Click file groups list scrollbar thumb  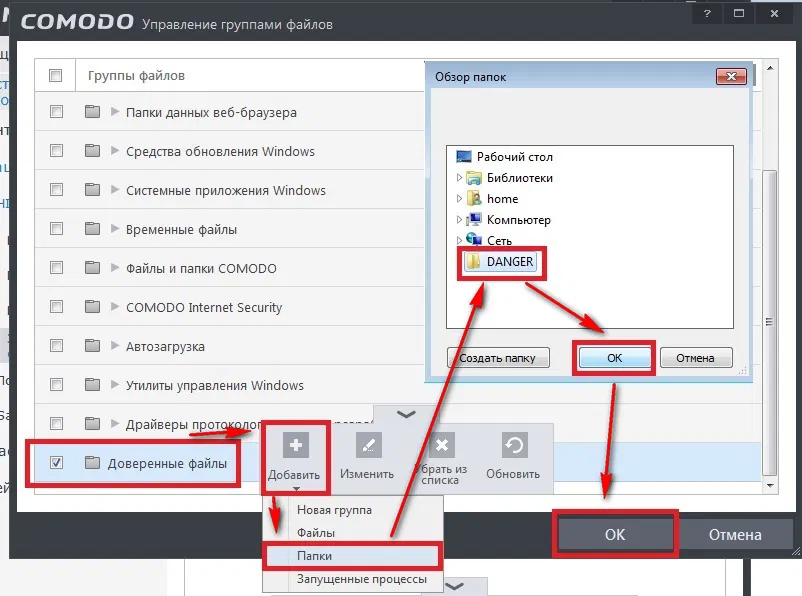click(x=769, y=322)
